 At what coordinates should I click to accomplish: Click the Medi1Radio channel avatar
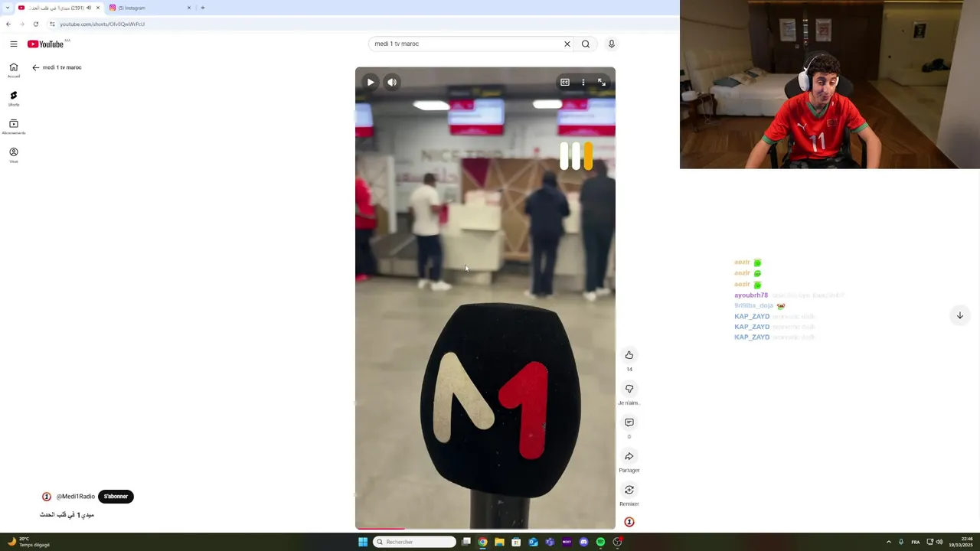pos(47,497)
